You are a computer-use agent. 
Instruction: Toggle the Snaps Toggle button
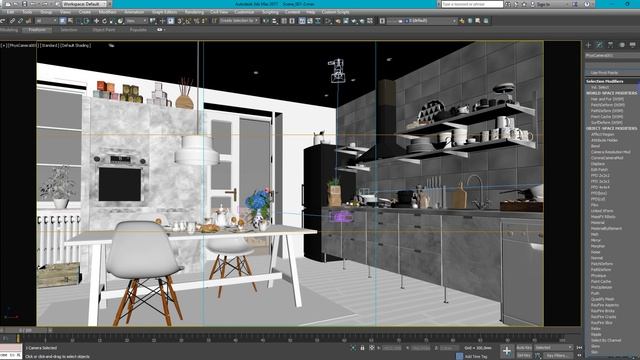180,20
